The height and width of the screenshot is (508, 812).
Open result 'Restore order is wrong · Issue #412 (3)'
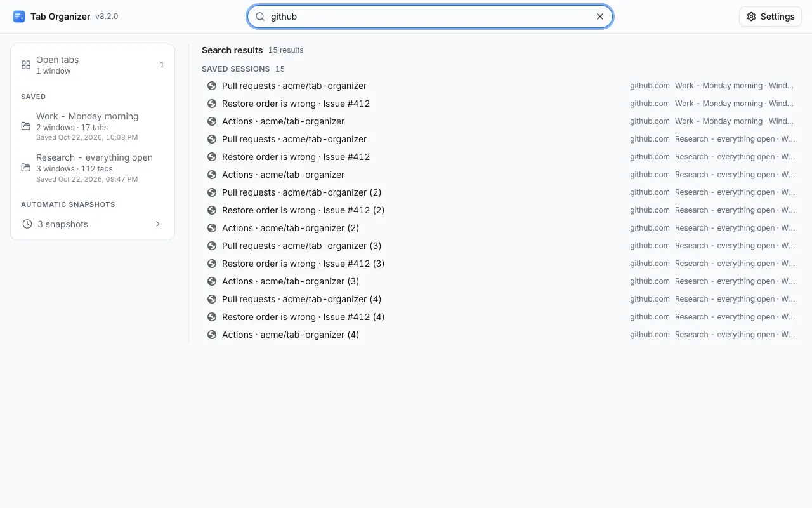tap(501, 264)
